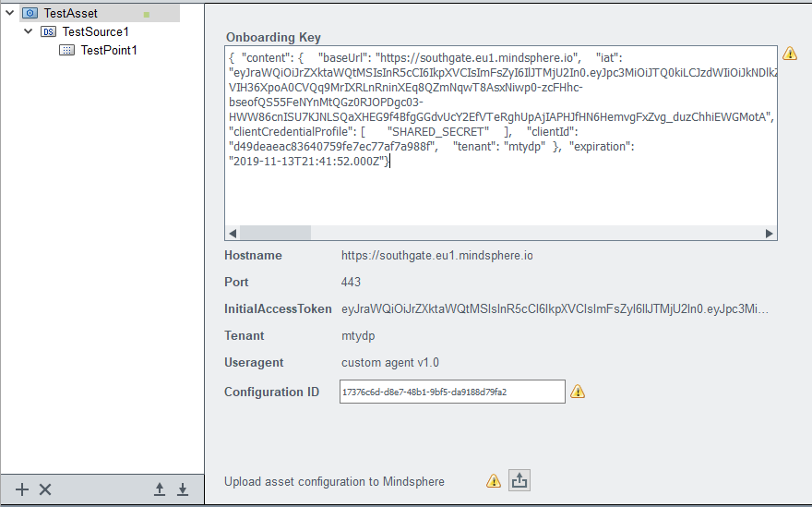Click warning icon beside Onboarding Key box

[x=790, y=54]
